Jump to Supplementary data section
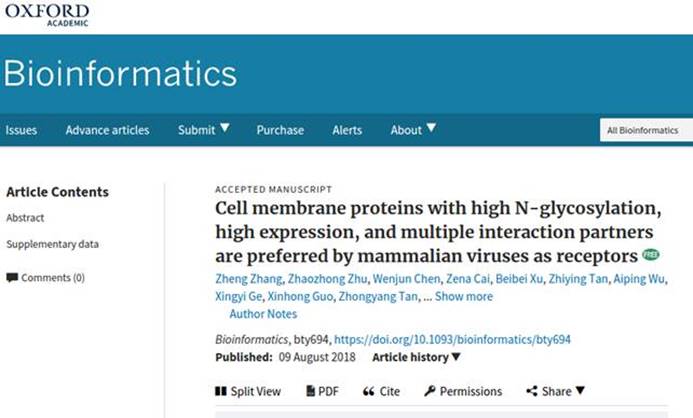Screen dimensions: 693x418 point(52,244)
